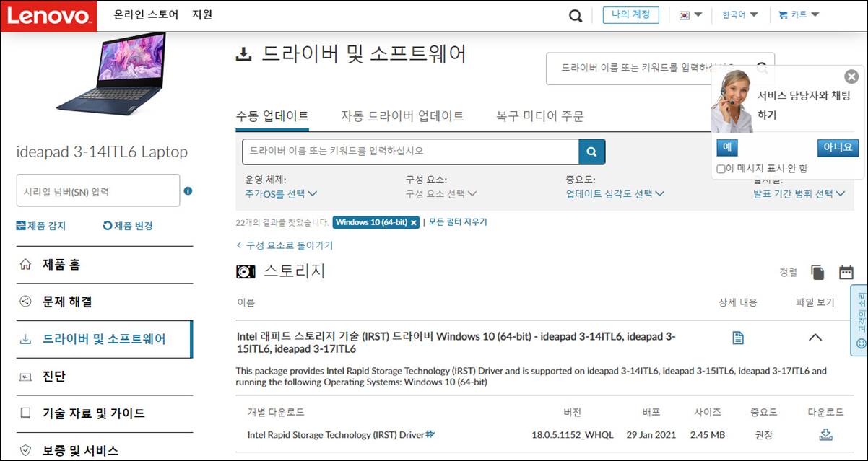Open 지원 in the top navigation
Viewport: 868px width, 461px height.
202,14
